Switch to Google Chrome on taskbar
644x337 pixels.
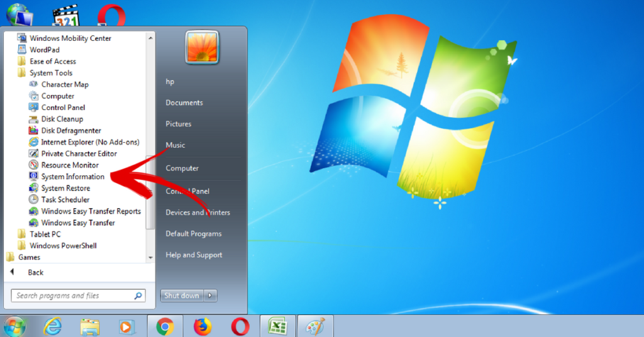point(165,327)
